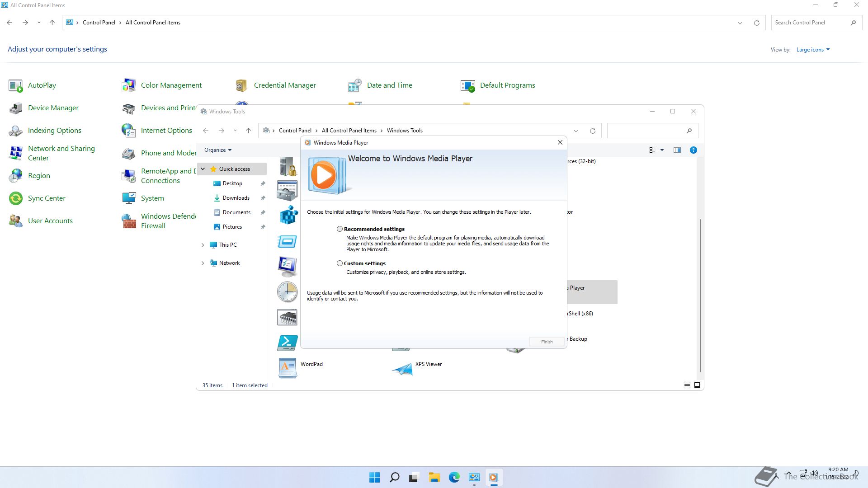Open taskbar Search
868x488 pixels.
(394, 477)
